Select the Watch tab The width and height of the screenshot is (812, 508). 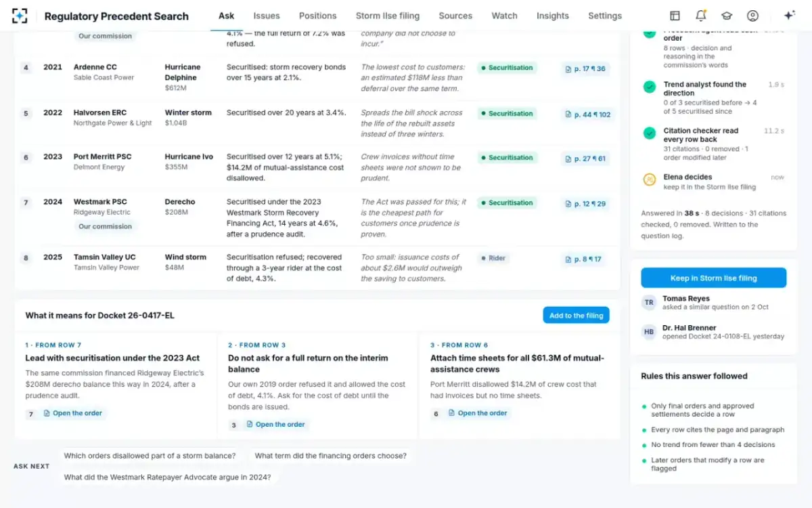click(505, 16)
